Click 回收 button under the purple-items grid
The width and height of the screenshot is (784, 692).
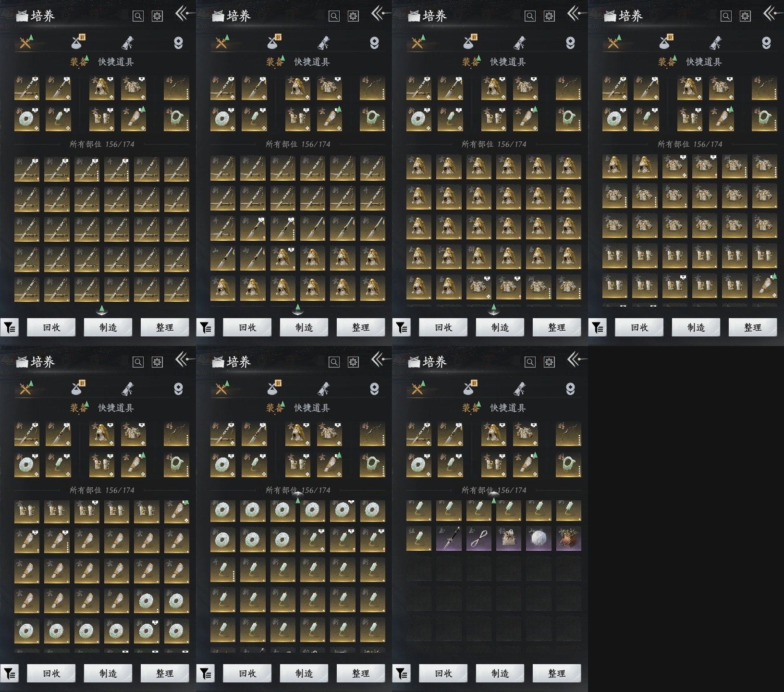coord(443,673)
